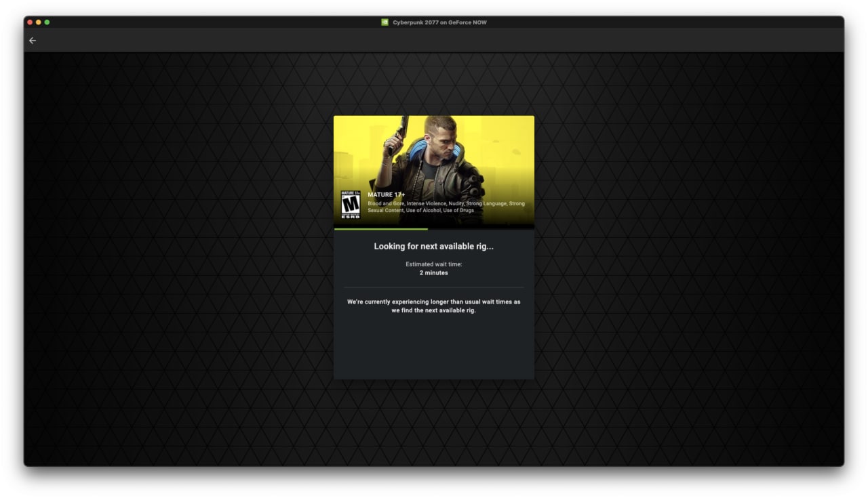Click the green queue progress bar

point(381,229)
